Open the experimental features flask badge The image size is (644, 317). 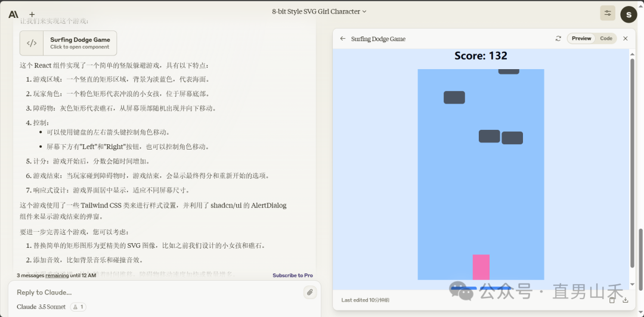(x=78, y=307)
